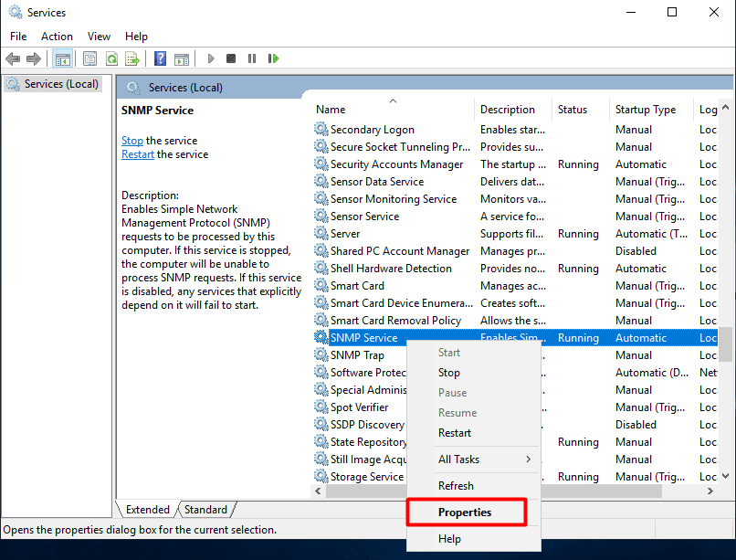Viewport: 736px width, 560px height.
Task: Select the Secure Socket Tunneling Protocol row
Action: coord(515,147)
